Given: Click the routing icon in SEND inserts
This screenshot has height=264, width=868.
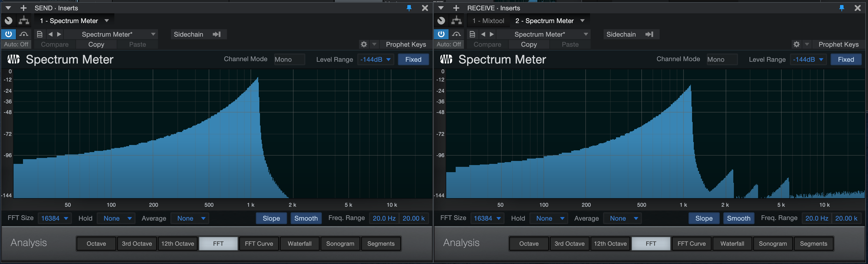Looking at the screenshot, I should click(x=24, y=21).
